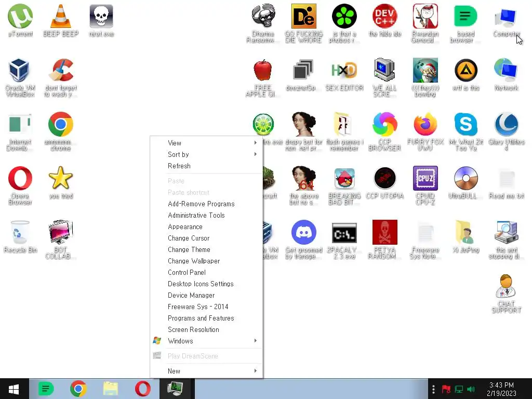Click the skull icon labeled njrat.exe
Screen dimensions: 532x399
click(x=101, y=16)
